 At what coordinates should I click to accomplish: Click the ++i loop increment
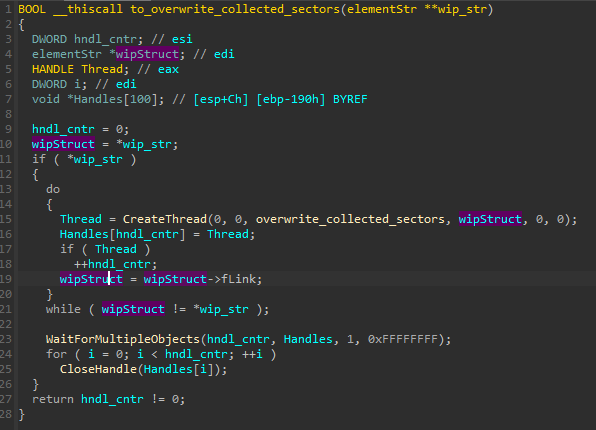pos(252,354)
